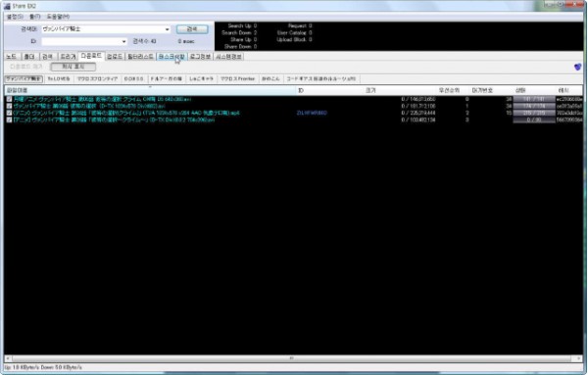Sort by the 파일이름 column header
The height and width of the screenshot is (375, 588).
click(x=150, y=90)
